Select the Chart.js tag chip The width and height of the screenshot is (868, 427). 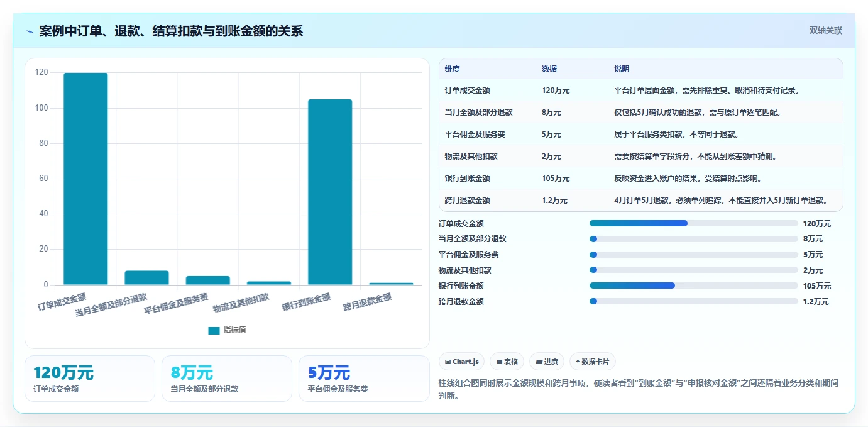coord(461,362)
